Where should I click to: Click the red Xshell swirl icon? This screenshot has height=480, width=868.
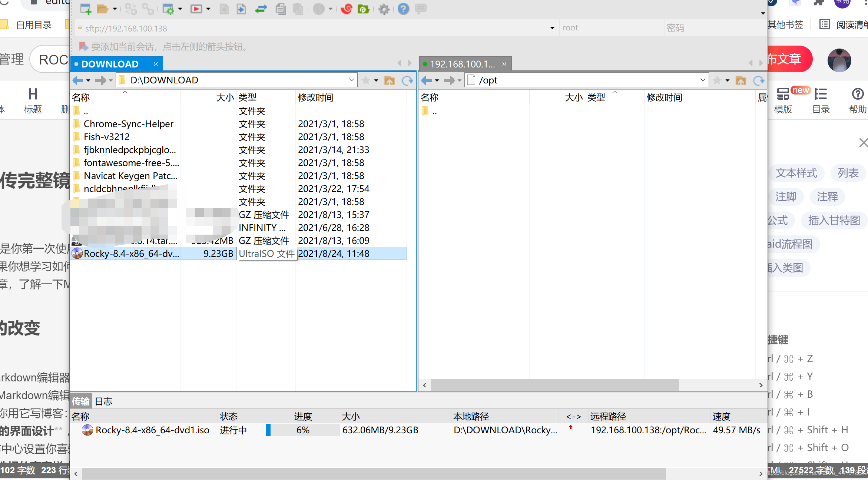pos(346,9)
